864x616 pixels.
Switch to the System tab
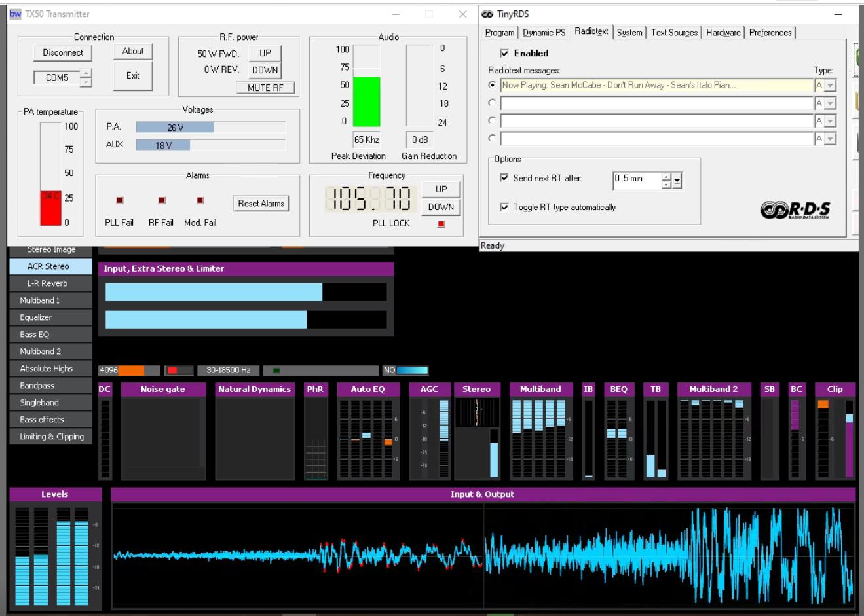click(629, 33)
